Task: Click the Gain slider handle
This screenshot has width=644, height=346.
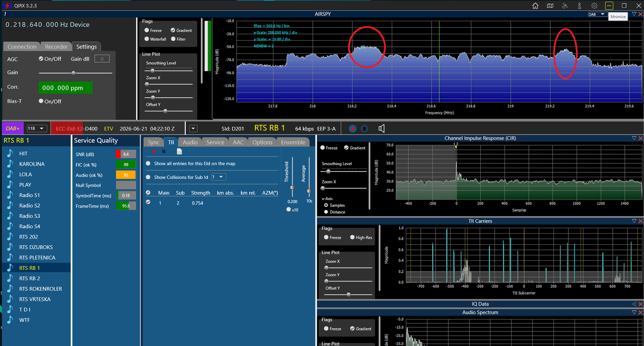Action: point(74,73)
